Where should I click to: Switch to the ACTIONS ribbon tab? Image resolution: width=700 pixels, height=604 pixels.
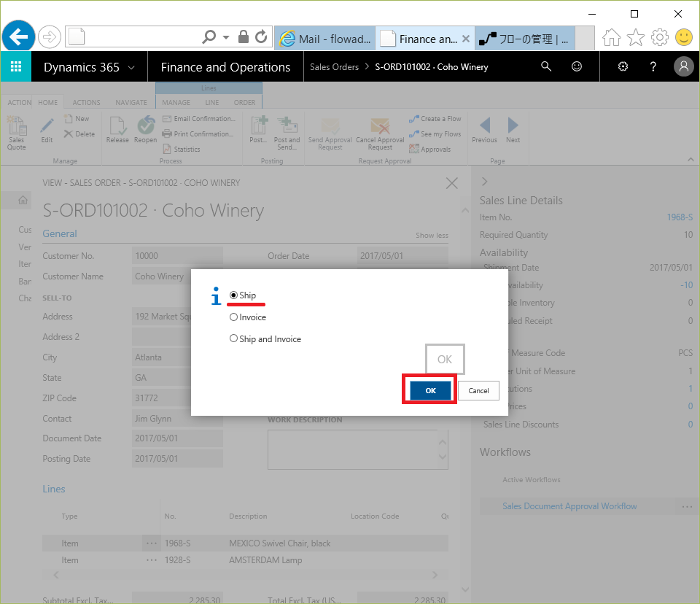86,102
